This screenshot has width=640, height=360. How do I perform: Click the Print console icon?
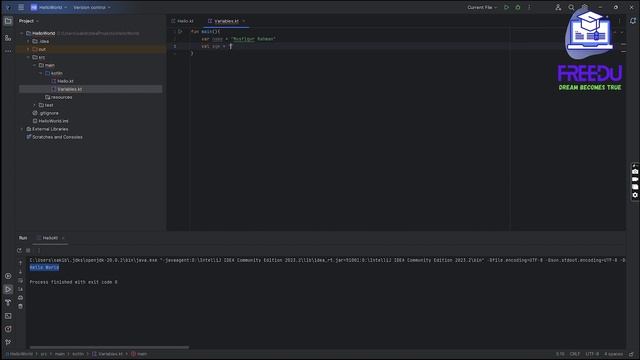[x=20, y=298]
